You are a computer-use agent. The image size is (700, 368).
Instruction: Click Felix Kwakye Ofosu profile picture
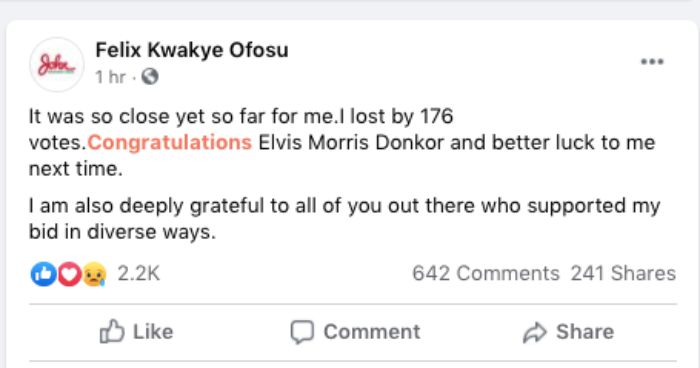click(x=57, y=65)
